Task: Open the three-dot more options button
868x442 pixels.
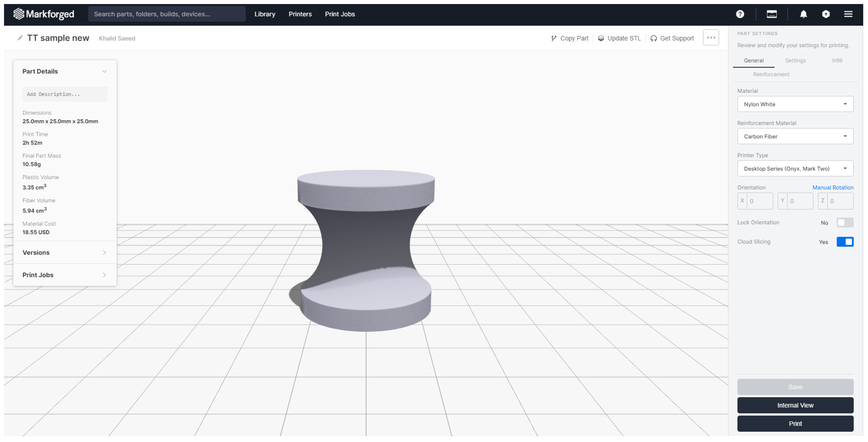Action: click(x=711, y=37)
